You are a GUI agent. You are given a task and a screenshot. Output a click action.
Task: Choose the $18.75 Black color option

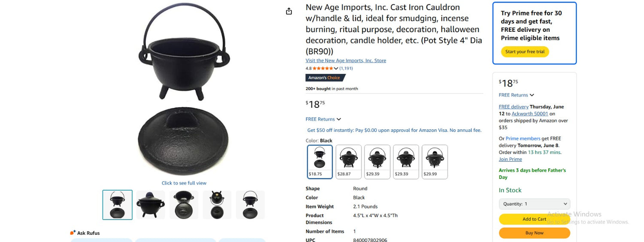(x=320, y=162)
